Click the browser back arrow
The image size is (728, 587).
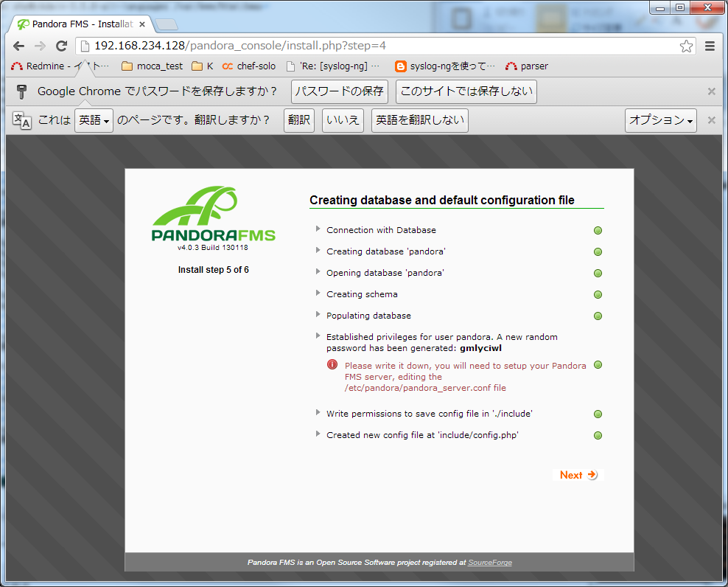click(18, 46)
